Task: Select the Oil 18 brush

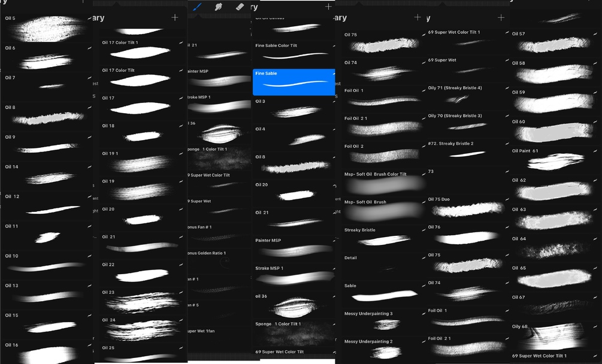Action: click(143, 135)
